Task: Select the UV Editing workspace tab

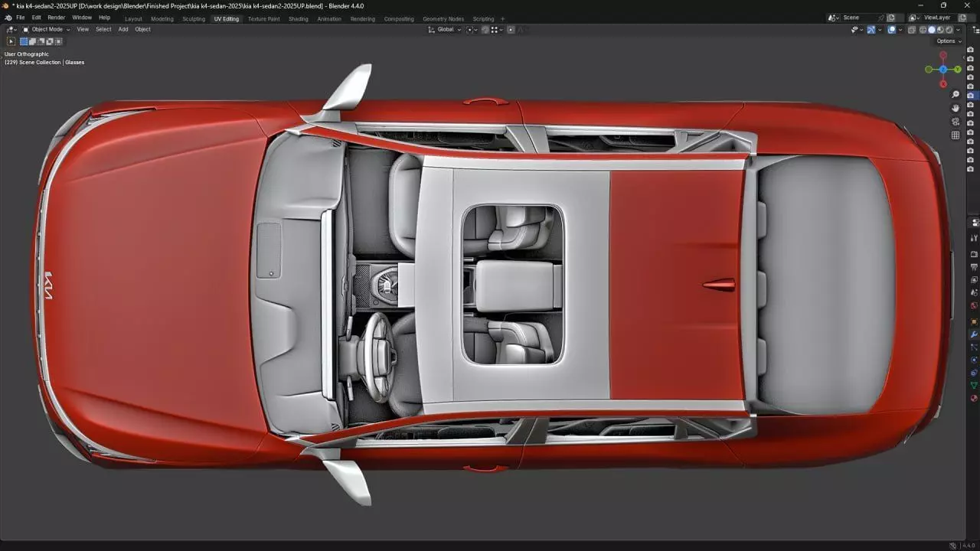Action: (226, 18)
